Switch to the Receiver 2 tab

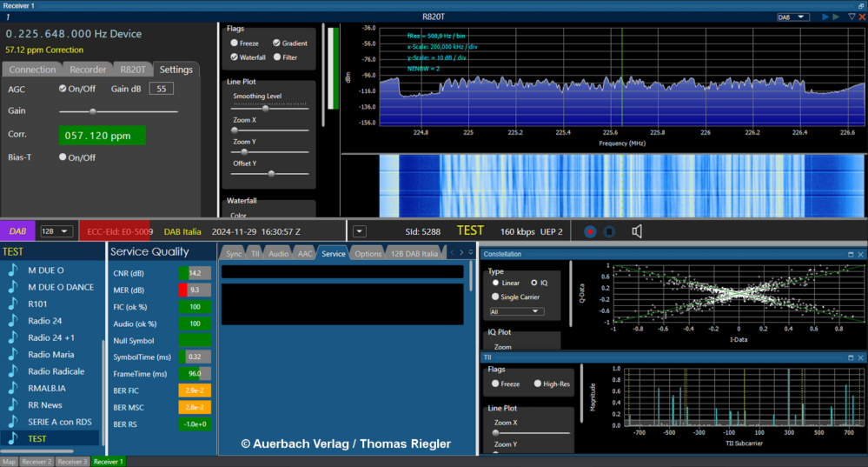[36, 462]
